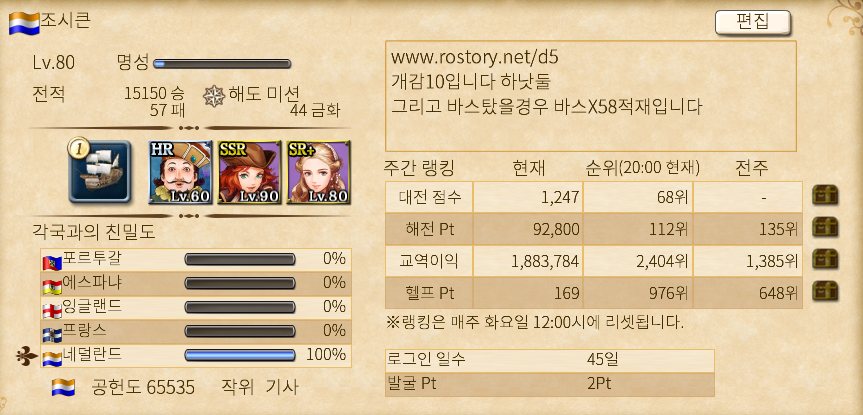Image resolution: width=863 pixels, height=415 pixels.
Task: Click the 명성 fame progress bar
Action: click(222, 64)
